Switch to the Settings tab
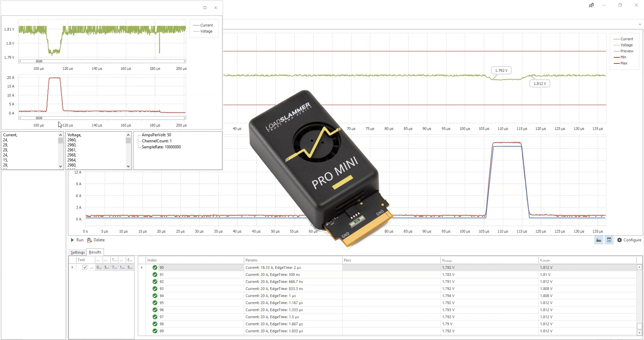 [77, 252]
